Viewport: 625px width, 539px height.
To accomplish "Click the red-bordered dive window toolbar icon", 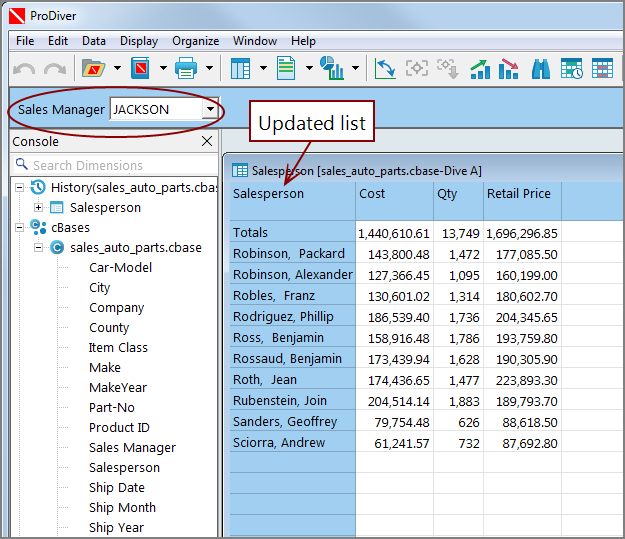I will (140, 69).
